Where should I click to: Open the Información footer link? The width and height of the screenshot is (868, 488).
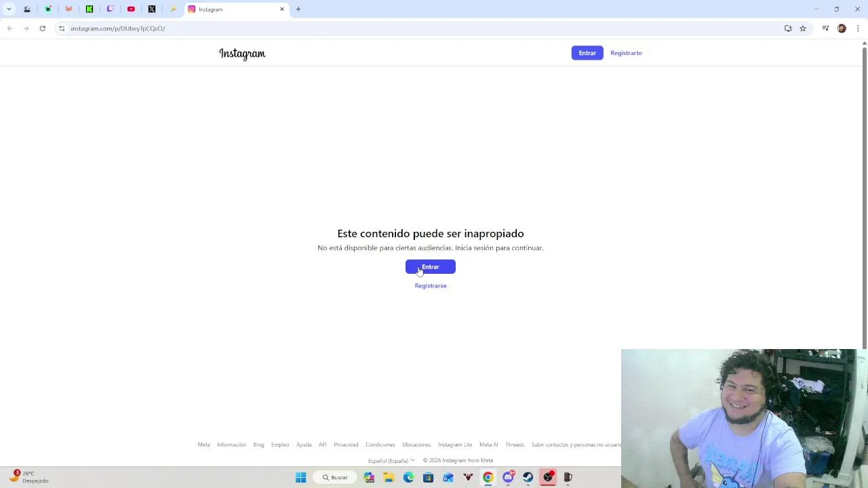(x=231, y=445)
